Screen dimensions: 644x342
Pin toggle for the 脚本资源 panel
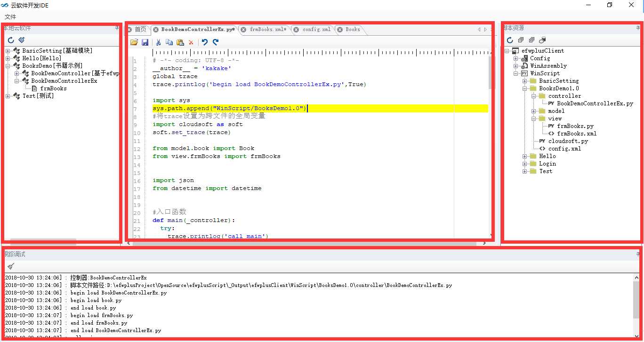[x=638, y=28]
